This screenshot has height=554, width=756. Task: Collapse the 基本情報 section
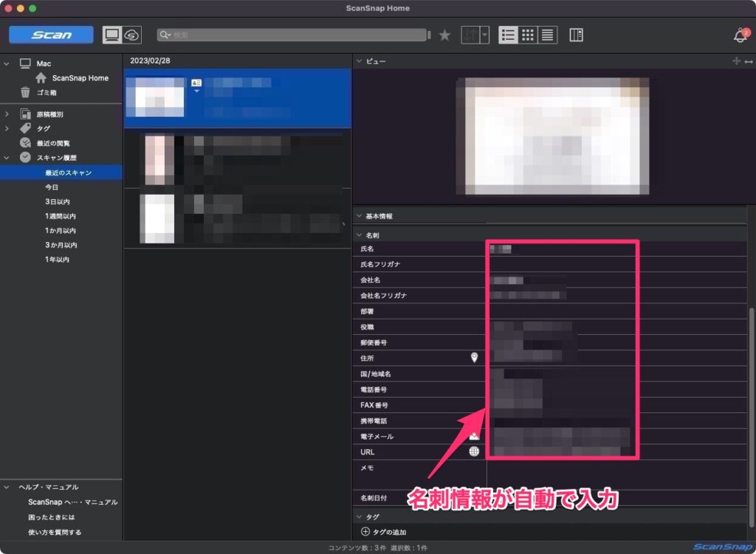(x=360, y=216)
